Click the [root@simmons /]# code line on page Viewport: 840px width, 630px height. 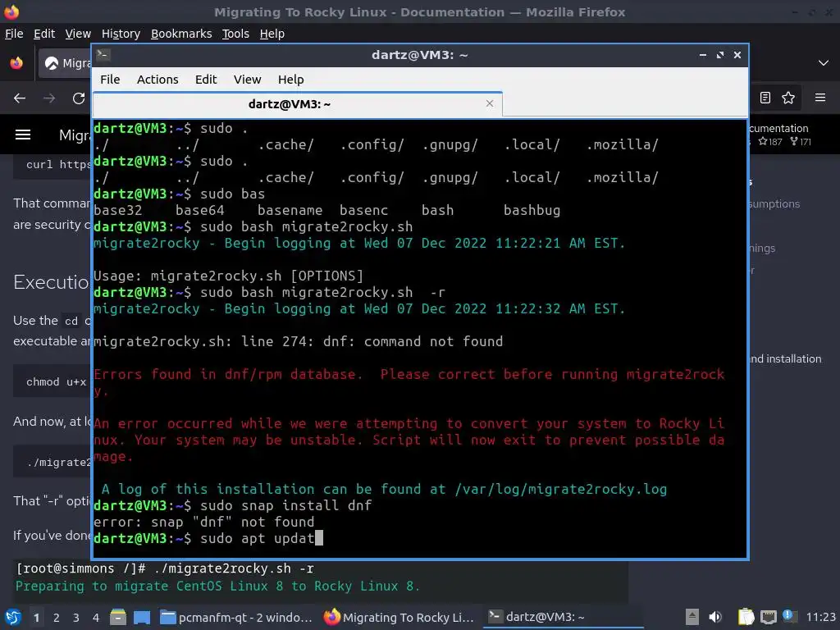coord(166,568)
